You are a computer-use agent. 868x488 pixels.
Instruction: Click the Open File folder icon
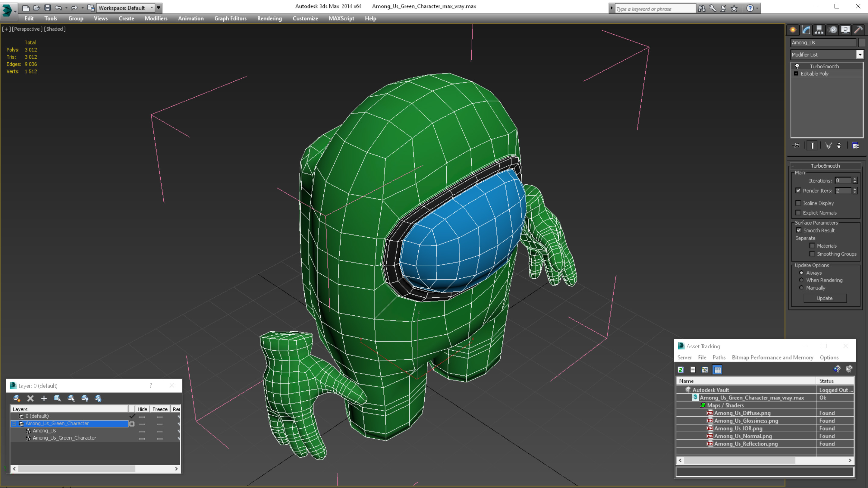point(37,8)
